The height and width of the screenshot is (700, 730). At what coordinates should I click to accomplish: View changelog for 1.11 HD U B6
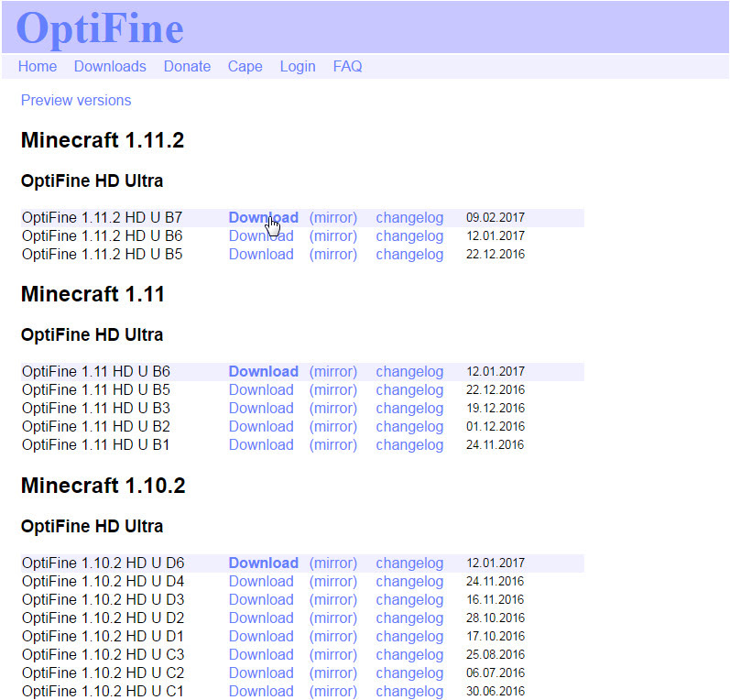pyautogui.click(x=409, y=371)
